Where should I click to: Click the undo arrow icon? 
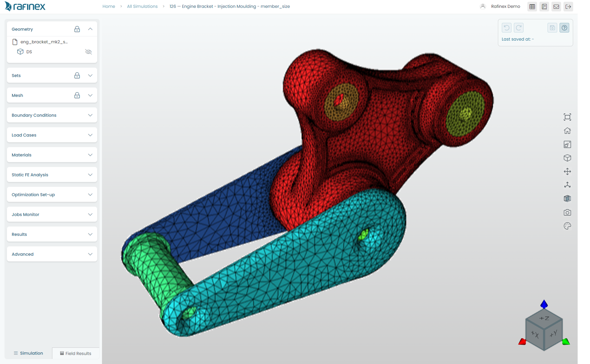pos(506,28)
